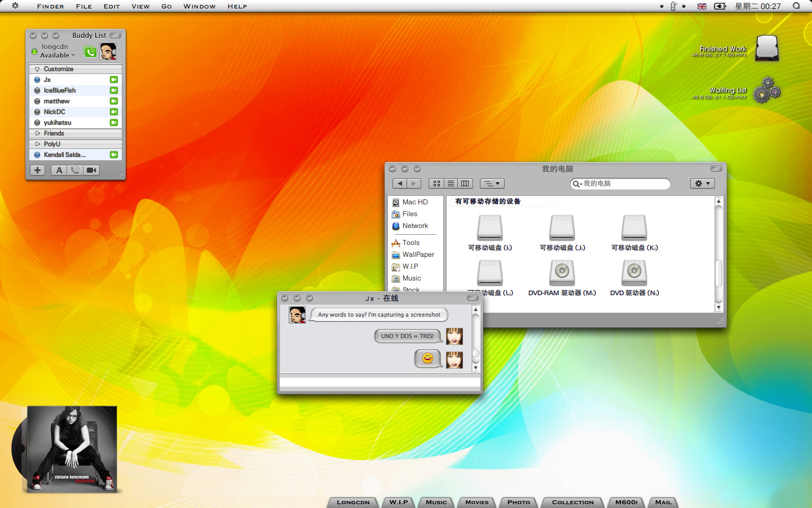Open the File menu
This screenshot has height=508, width=812.
click(x=84, y=6)
